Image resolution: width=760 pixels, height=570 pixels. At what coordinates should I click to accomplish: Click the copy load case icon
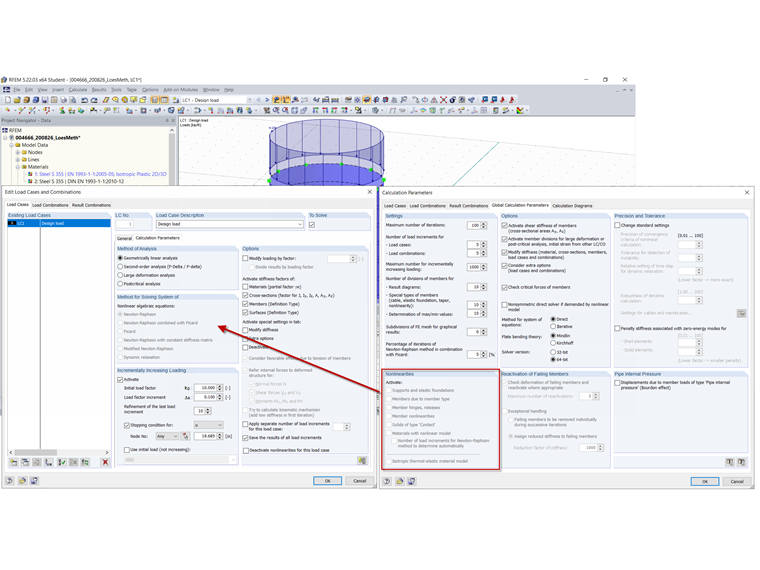[25, 462]
